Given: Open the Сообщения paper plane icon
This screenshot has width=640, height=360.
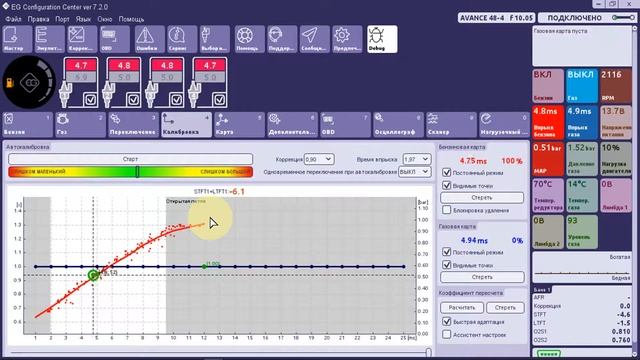Looking at the screenshot, I should point(315,39).
